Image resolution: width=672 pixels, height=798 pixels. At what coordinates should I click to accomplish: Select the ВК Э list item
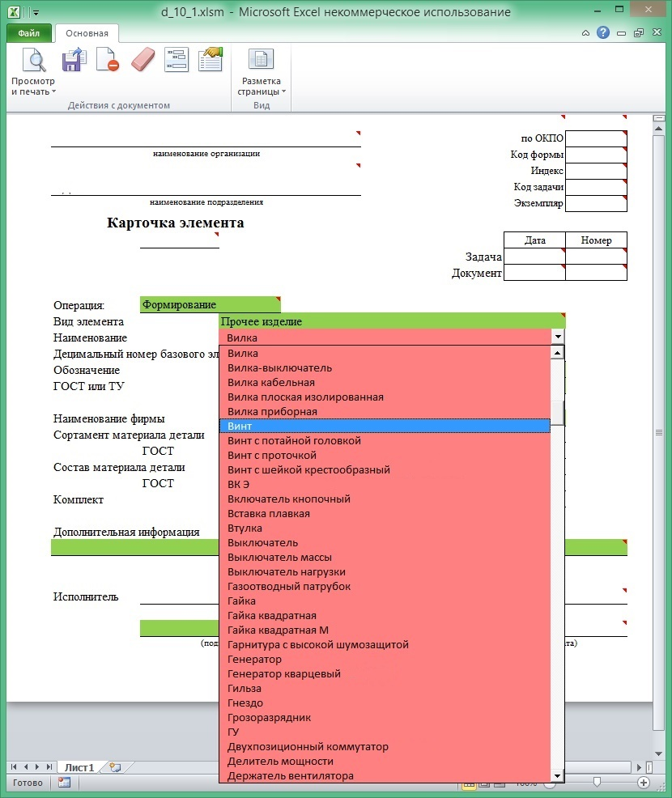click(385, 485)
